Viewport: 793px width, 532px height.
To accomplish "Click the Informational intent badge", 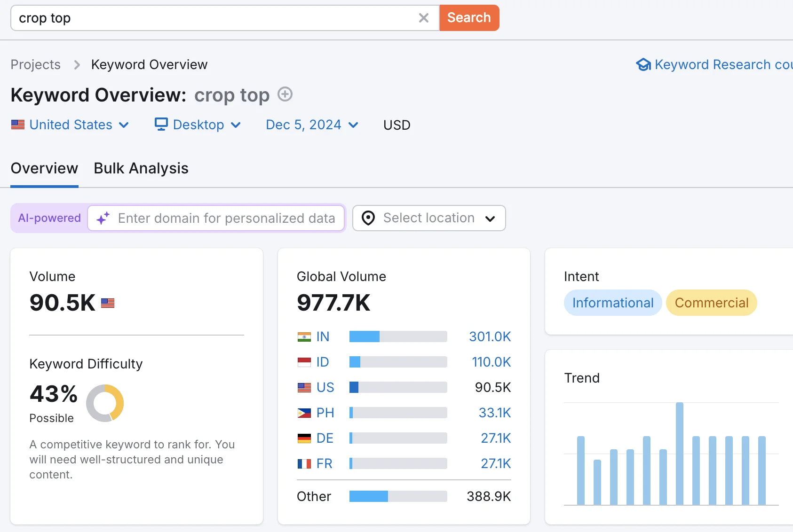I will [613, 303].
